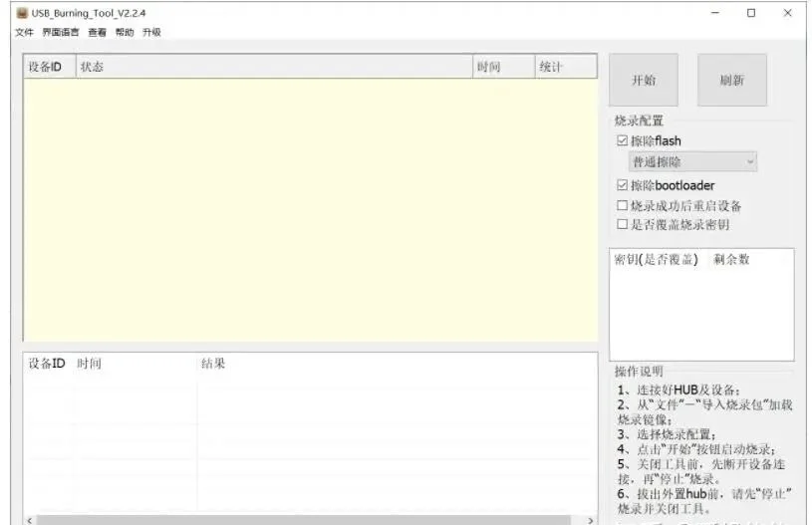Image resolution: width=812 pixels, height=525 pixels.
Task: Open the 界面语言 menu
Action: pos(61,32)
